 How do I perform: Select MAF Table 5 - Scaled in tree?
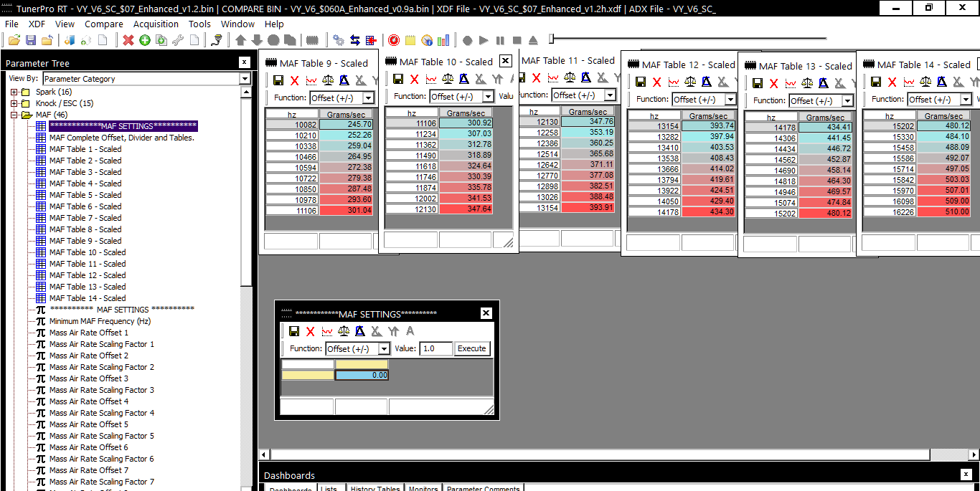click(85, 195)
